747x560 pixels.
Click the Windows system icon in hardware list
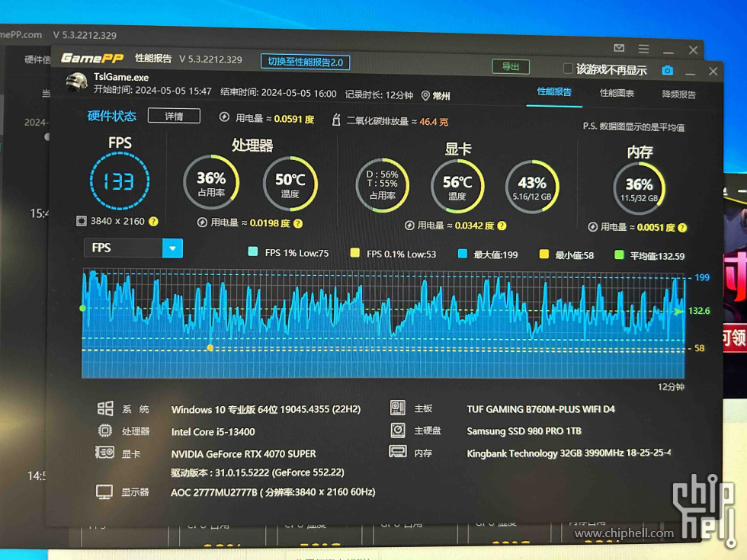click(x=105, y=408)
